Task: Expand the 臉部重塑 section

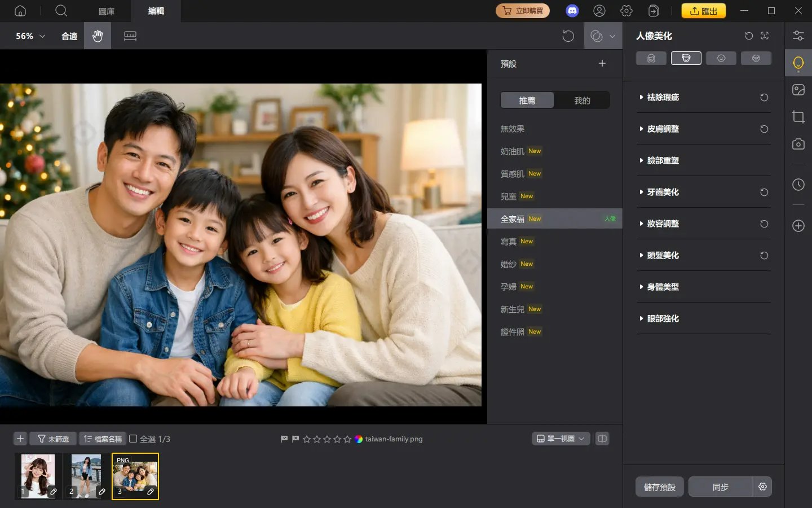Action: [x=663, y=161]
